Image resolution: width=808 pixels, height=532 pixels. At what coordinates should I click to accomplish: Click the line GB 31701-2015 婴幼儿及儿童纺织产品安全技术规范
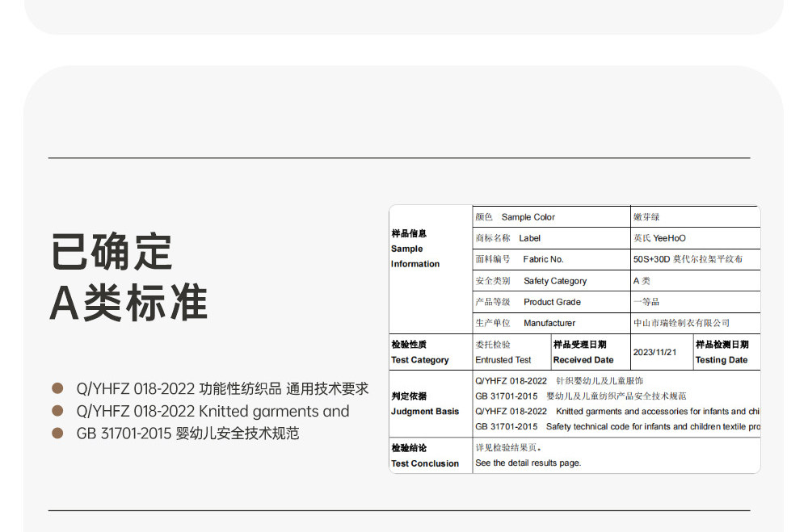(x=581, y=396)
